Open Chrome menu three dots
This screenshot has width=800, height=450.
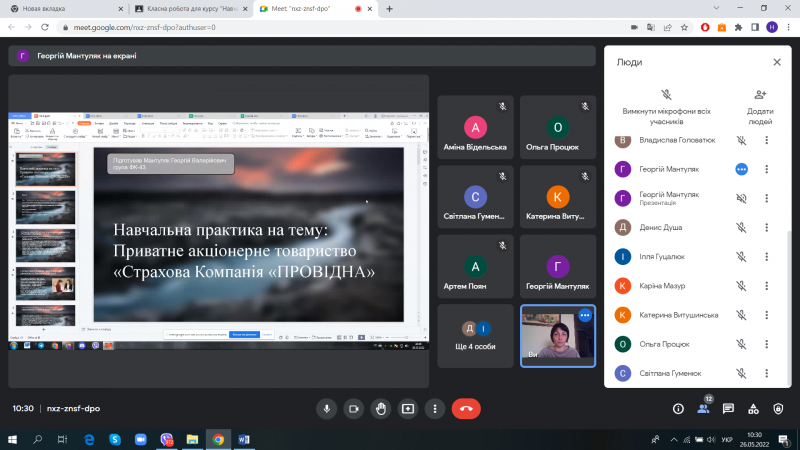tap(788, 28)
